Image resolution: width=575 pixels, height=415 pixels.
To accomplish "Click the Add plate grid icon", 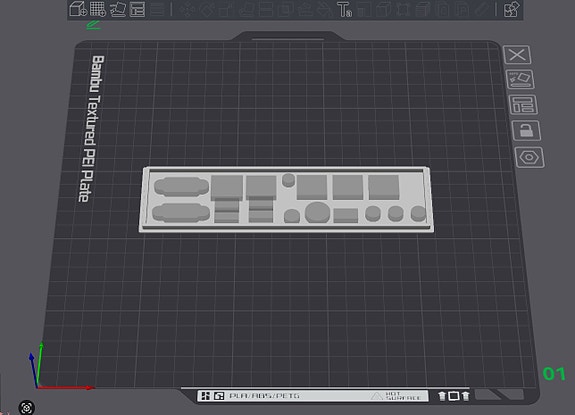I will [x=98, y=9].
